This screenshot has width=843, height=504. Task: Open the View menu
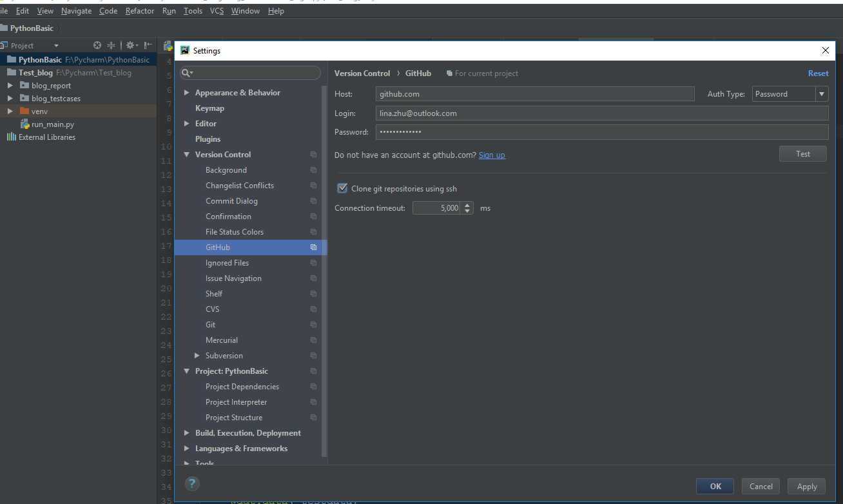pyautogui.click(x=45, y=11)
